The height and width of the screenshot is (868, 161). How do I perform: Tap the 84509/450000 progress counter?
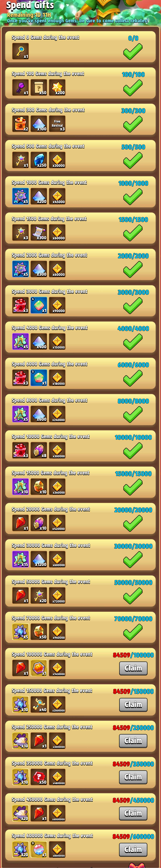click(x=133, y=800)
